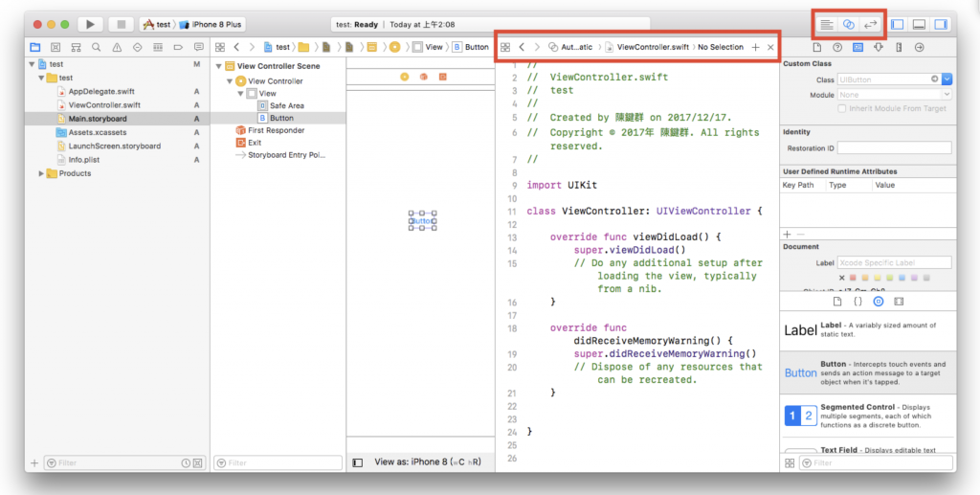Screen dimensions: 980x495
Task: Expand the Products folder
Action: 41,173
